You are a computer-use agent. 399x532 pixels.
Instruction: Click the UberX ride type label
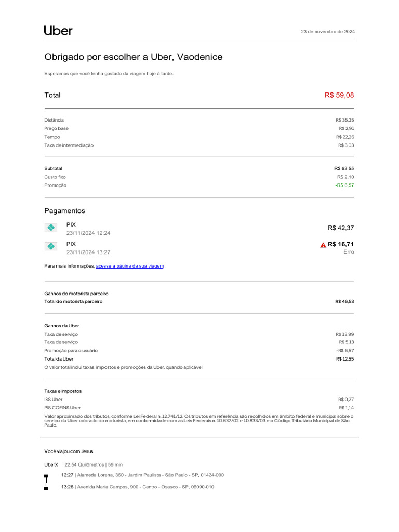tap(51, 464)
